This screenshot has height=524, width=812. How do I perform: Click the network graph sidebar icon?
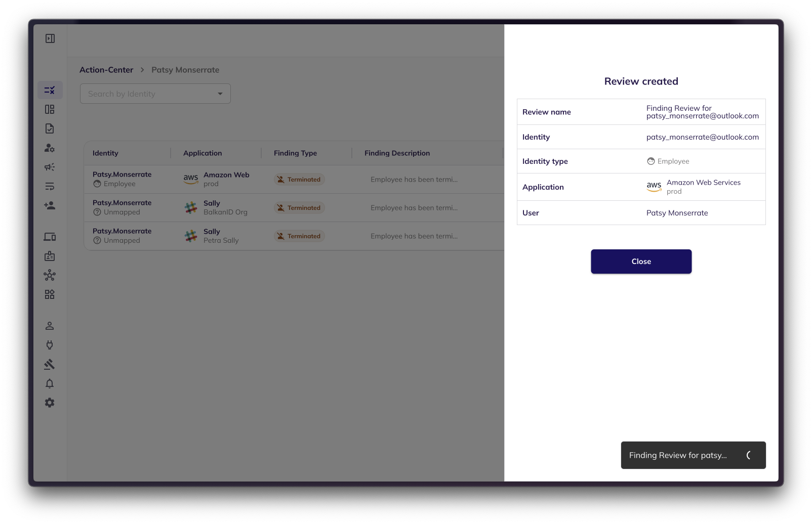(x=50, y=275)
